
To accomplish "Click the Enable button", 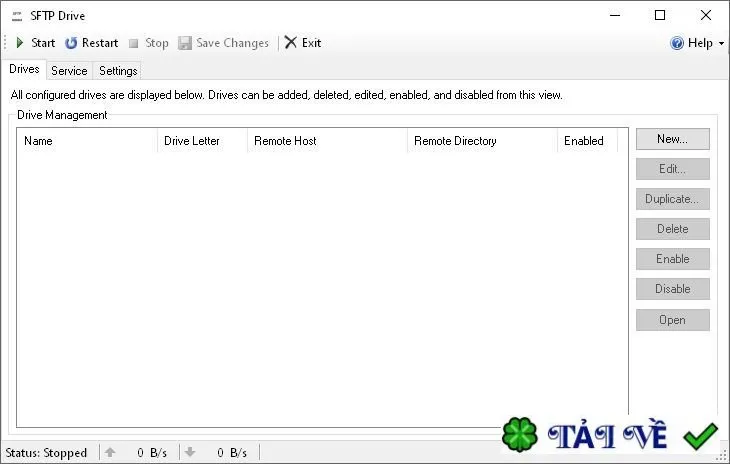I will click(x=673, y=259).
